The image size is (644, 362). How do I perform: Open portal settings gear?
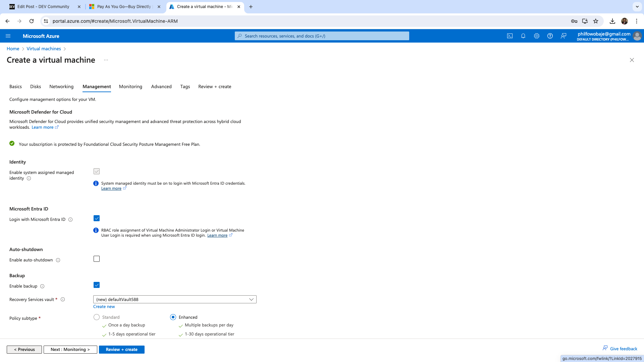[537, 36]
